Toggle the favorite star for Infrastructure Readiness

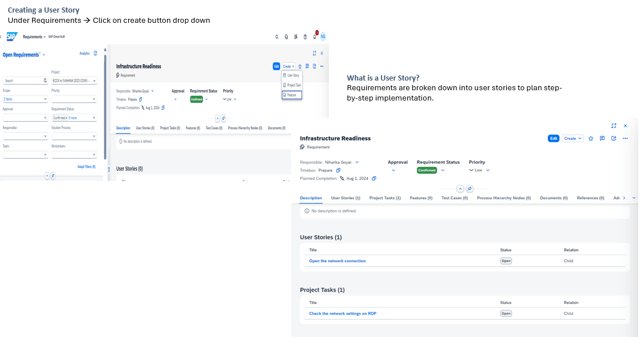(x=591, y=138)
